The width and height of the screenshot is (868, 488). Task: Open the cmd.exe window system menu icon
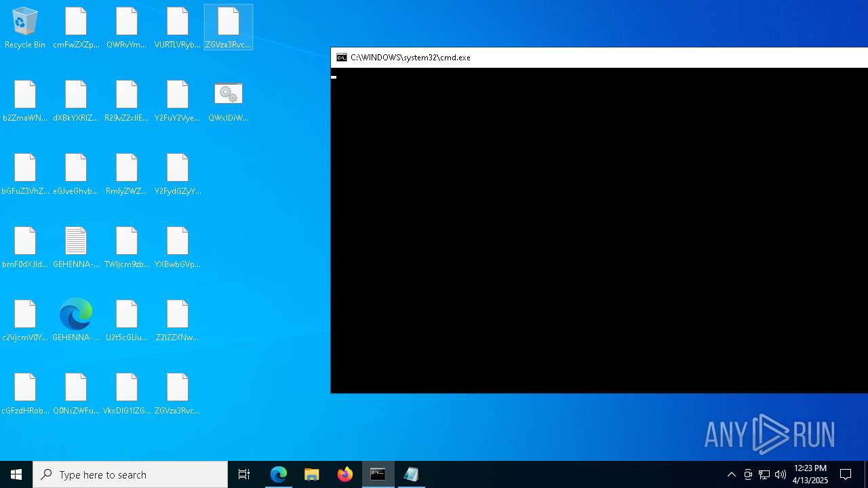(x=342, y=58)
